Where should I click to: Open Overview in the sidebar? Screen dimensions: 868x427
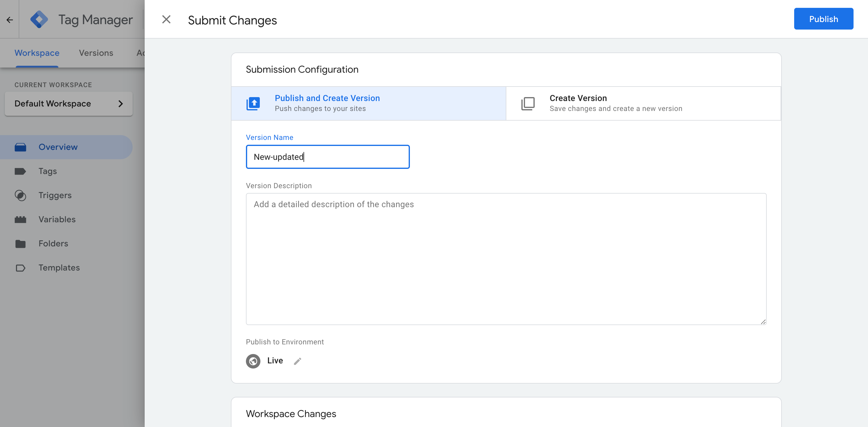coord(66,147)
